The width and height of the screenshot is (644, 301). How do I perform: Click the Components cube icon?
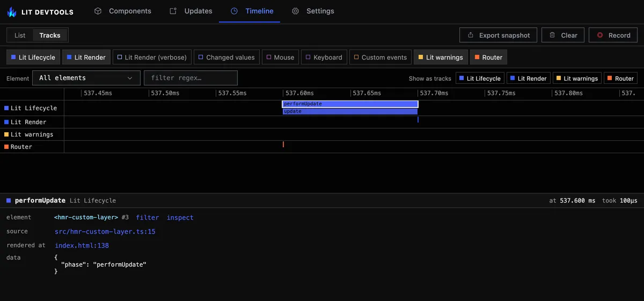click(98, 11)
